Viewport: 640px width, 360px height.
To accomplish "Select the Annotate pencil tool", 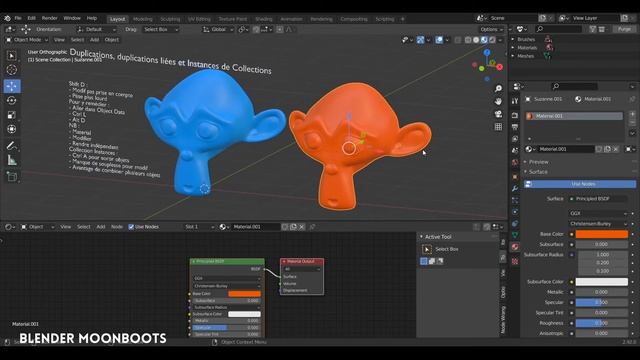I will coord(12,146).
